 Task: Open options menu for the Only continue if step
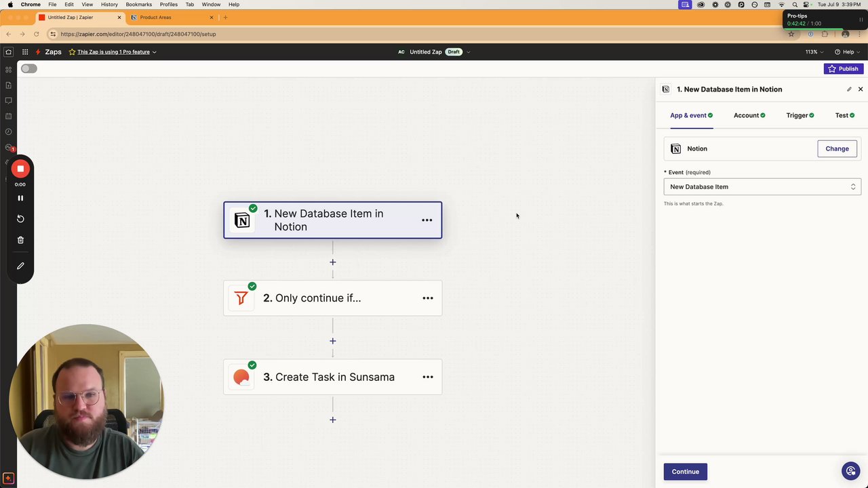click(427, 298)
